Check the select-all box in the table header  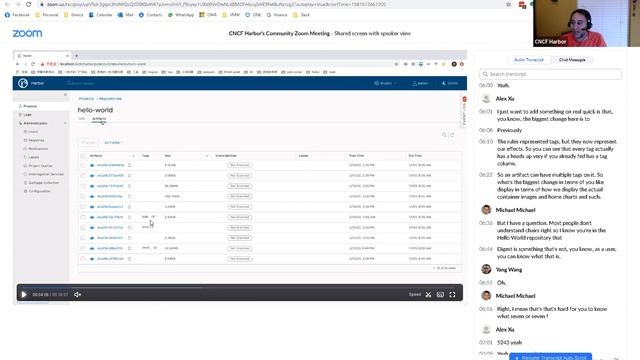click(x=83, y=156)
